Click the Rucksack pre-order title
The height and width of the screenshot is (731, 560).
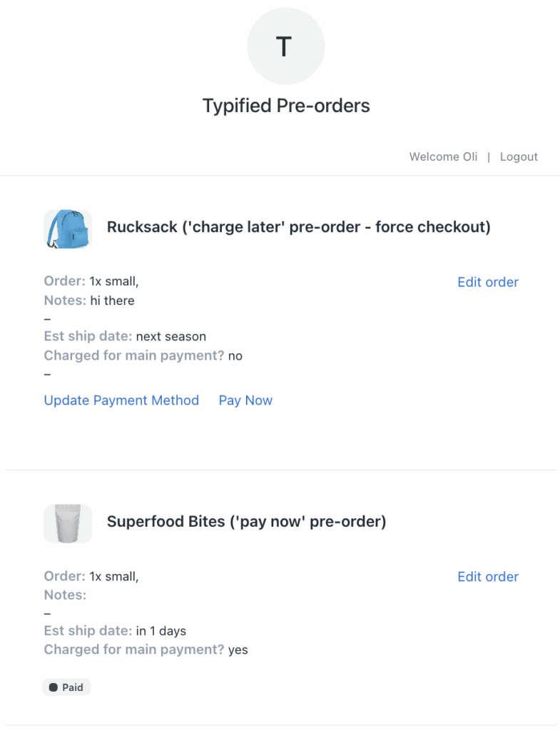298,228
